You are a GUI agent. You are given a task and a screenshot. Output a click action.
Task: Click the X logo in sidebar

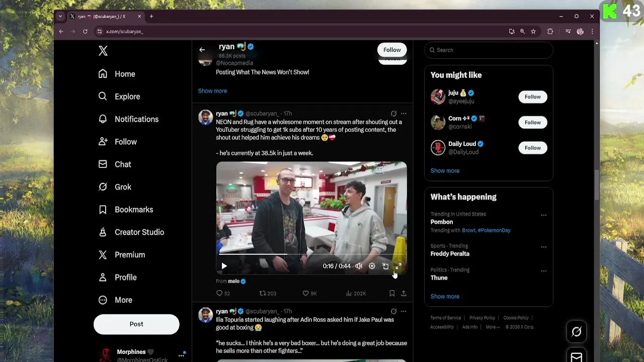103,51
